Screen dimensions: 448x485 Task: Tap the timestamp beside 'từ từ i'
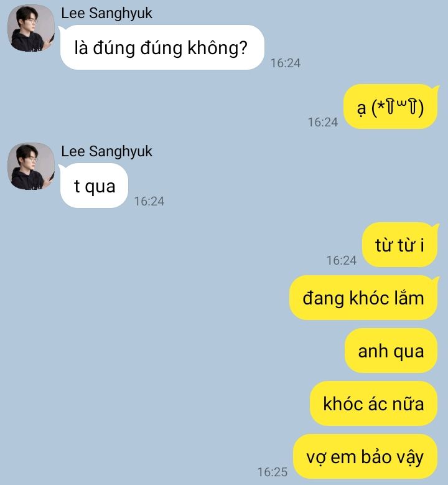pos(342,260)
